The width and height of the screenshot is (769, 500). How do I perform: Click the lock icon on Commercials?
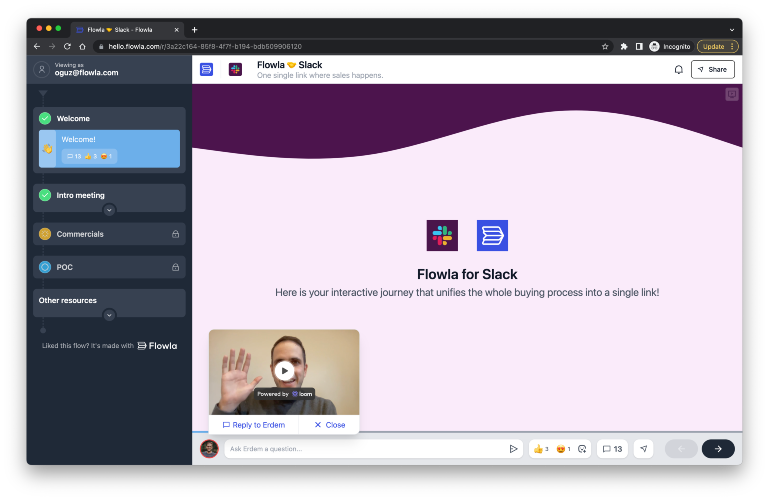coord(176,234)
